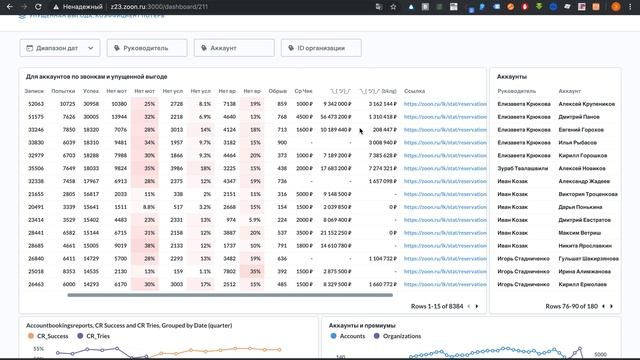Click the green download-arrow extension icon
Screen dimensions: 640x360
[539, 7]
